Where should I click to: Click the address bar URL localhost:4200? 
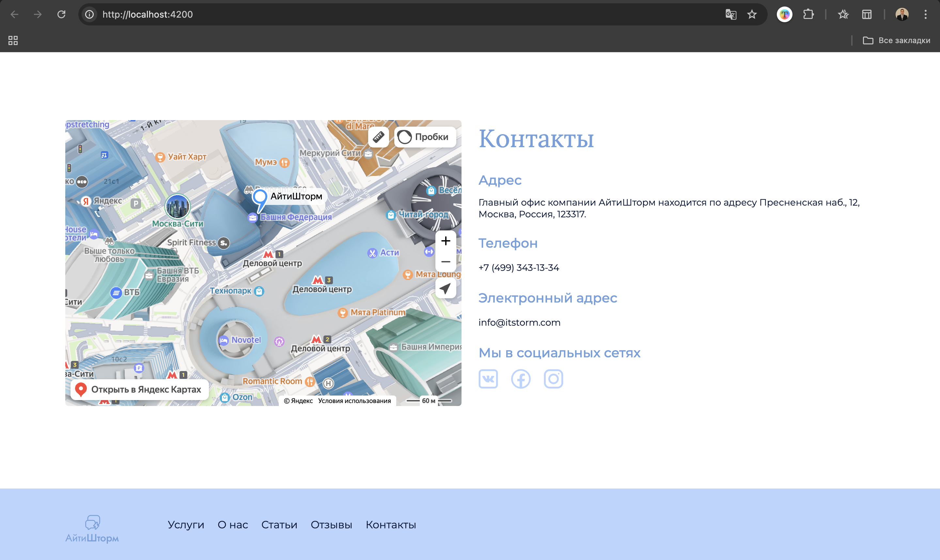coord(148,14)
